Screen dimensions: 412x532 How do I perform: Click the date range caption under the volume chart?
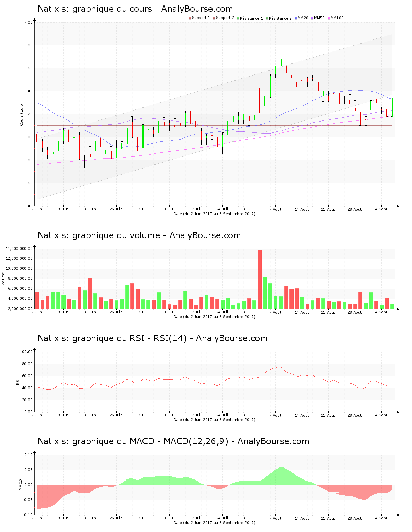point(214,317)
